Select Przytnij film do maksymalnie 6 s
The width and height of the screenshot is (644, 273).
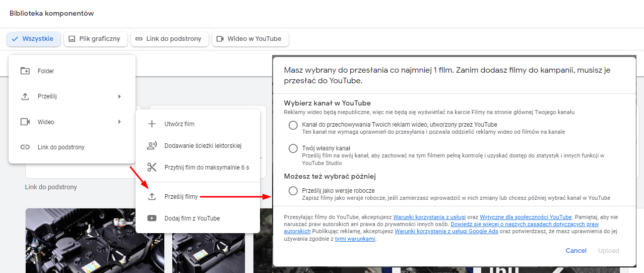point(198,167)
